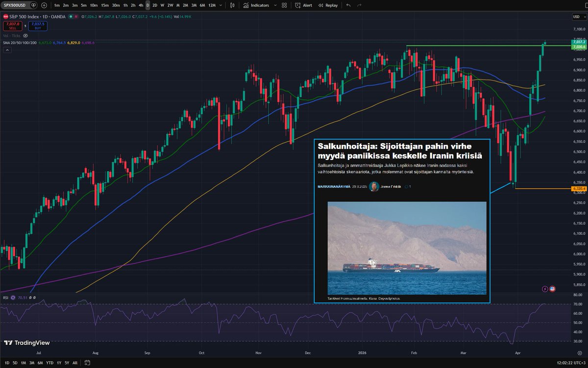Image resolution: width=588 pixels, height=368 pixels.
Task: Undo the last chart action
Action: [348, 5]
